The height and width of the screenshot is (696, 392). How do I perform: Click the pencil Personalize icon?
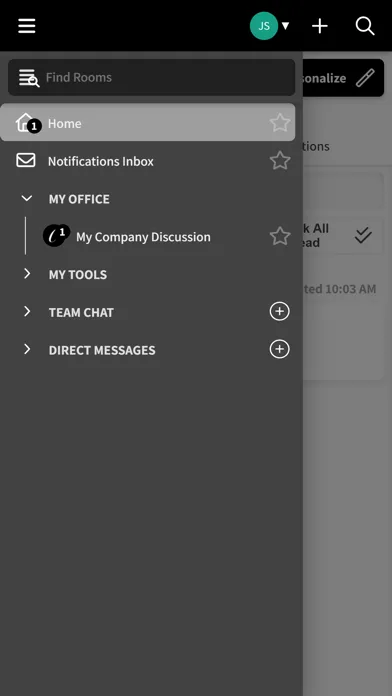tap(365, 78)
